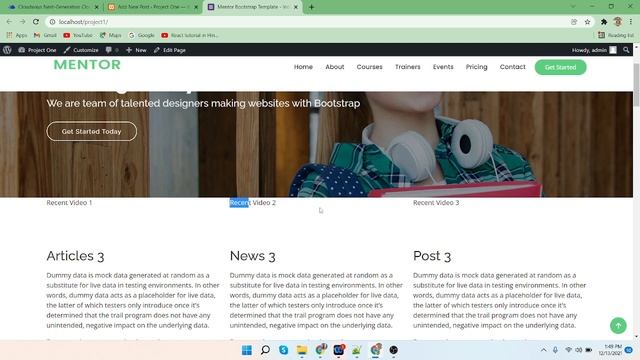
Task: Open the tab search chevron in title bar
Action: click(x=573, y=7)
